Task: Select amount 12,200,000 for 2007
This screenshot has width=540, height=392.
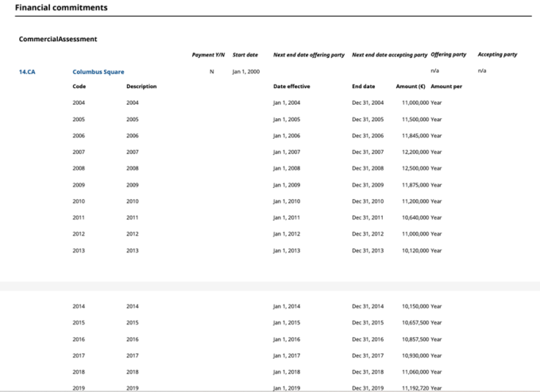Action: click(x=415, y=152)
